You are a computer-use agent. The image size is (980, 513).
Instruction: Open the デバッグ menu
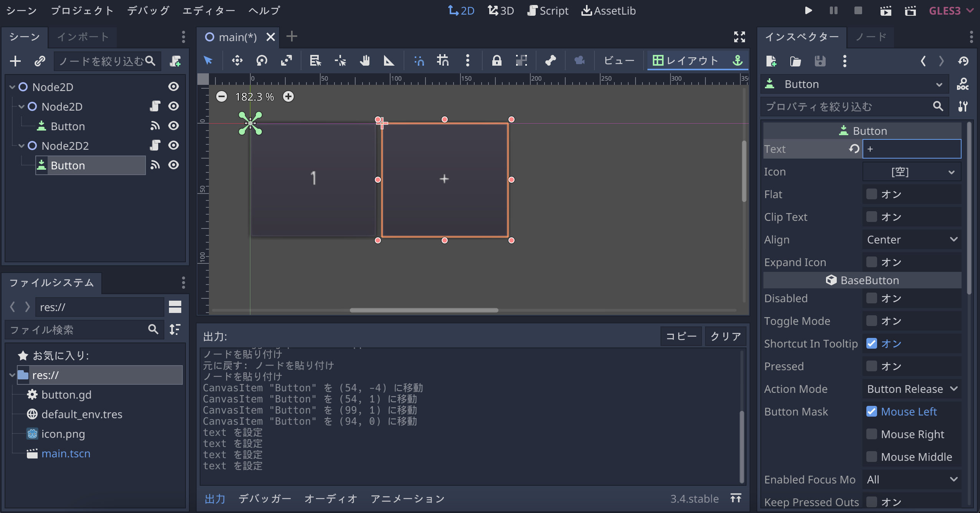point(148,10)
